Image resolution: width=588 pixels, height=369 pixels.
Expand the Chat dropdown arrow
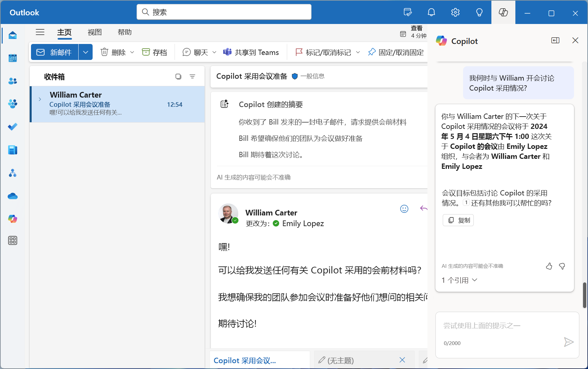point(214,52)
